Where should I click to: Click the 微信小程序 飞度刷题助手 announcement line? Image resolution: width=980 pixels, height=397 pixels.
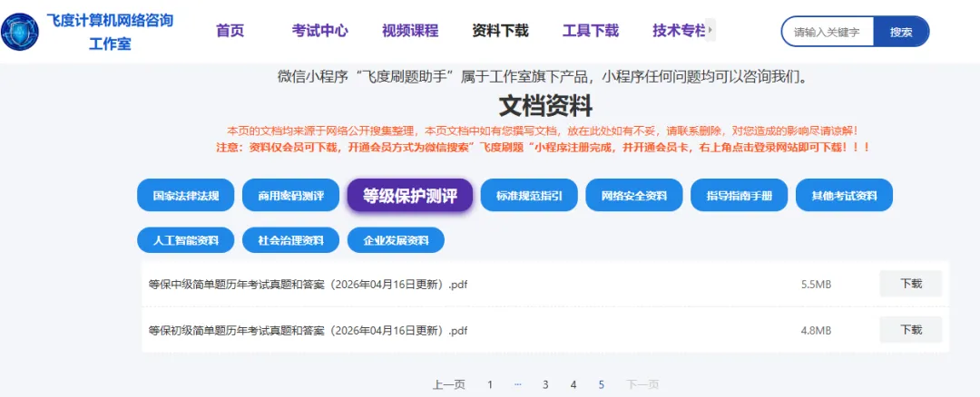(544, 77)
